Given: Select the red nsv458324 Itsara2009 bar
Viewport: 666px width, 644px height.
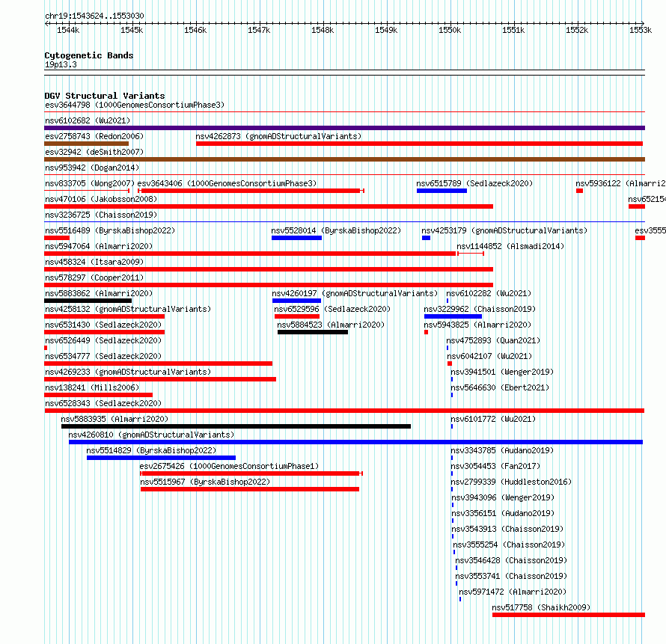Looking at the screenshot, I should [269, 269].
